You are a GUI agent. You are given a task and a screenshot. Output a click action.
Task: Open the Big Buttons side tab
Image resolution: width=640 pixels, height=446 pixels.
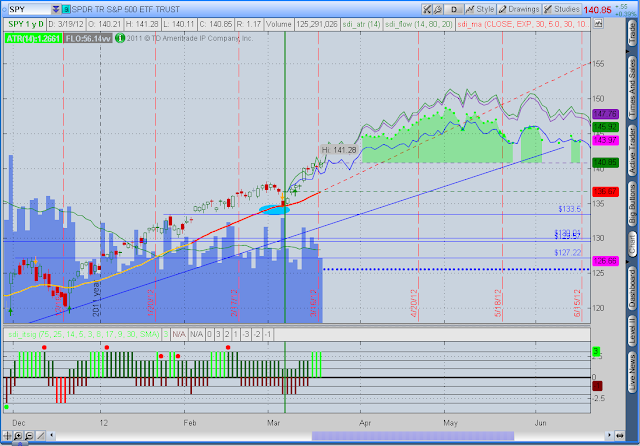pyautogui.click(x=632, y=204)
